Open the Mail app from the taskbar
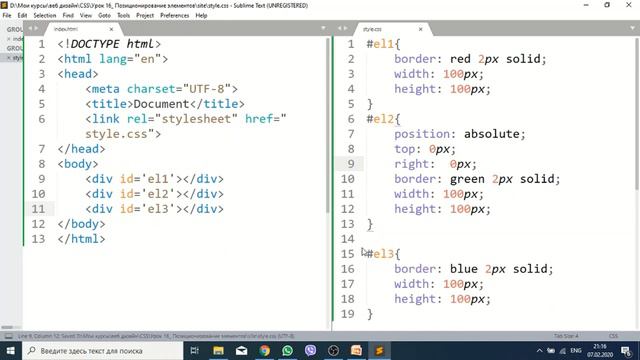The image size is (640, 360). [241, 351]
